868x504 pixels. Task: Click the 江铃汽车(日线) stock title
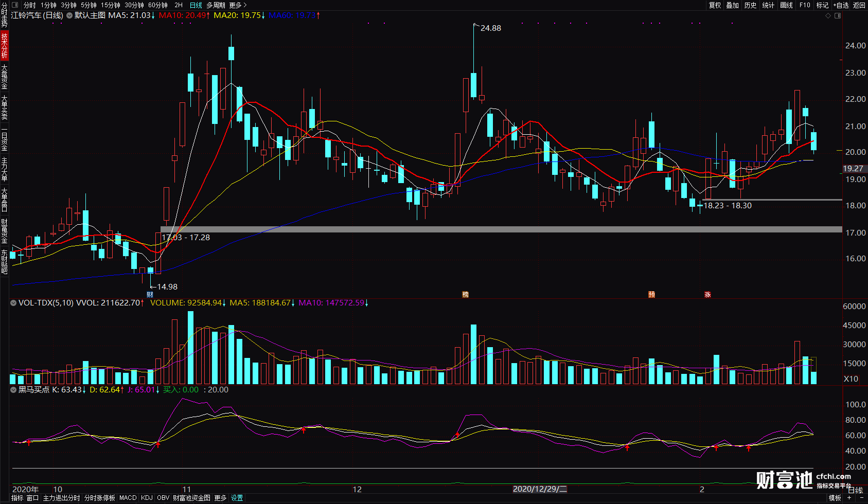click(x=37, y=15)
